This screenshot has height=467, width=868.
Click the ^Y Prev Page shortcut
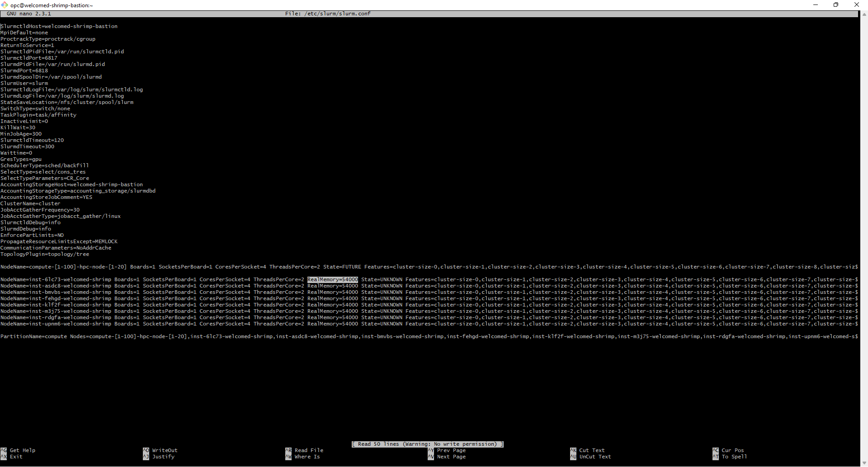447,450
